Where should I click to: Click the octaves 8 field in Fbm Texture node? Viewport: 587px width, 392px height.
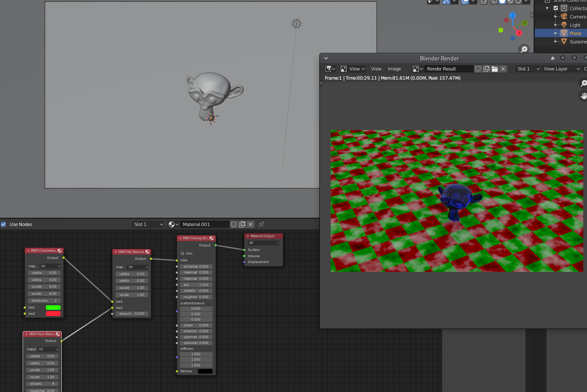[x=42, y=384]
